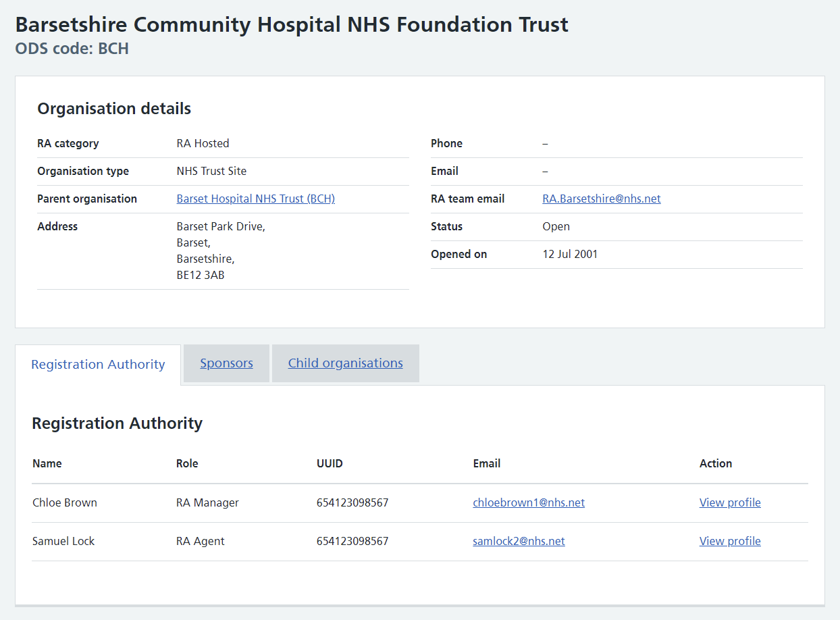Select the Status value Open
Image resolution: width=840 pixels, height=620 pixels.
pos(556,226)
